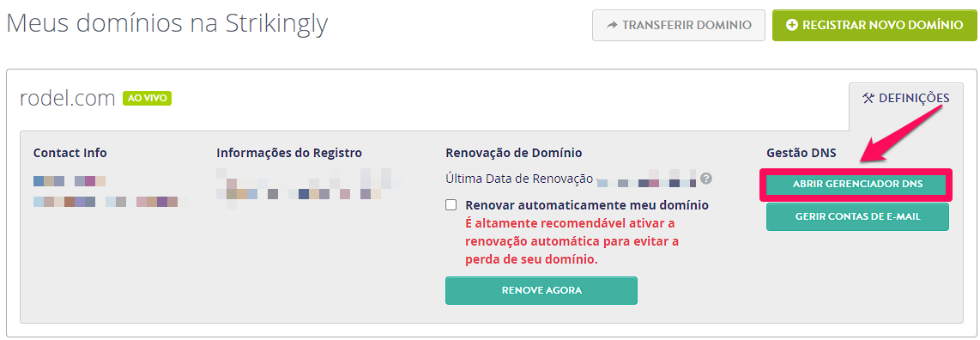This screenshot has height=340, width=980.
Task: Click the plus icon on Registrar Novo Domínio
Action: point(791,25)
